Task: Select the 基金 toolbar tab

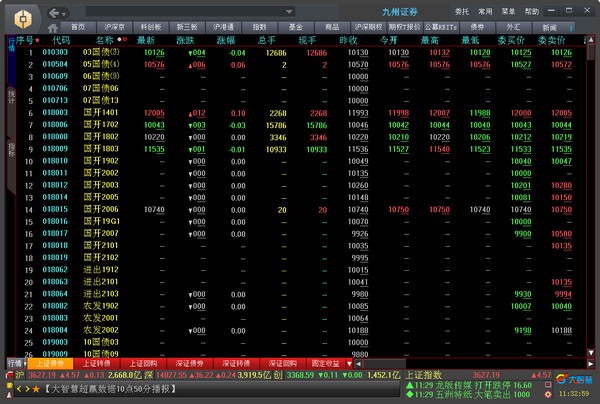Action: coord(295,27)
